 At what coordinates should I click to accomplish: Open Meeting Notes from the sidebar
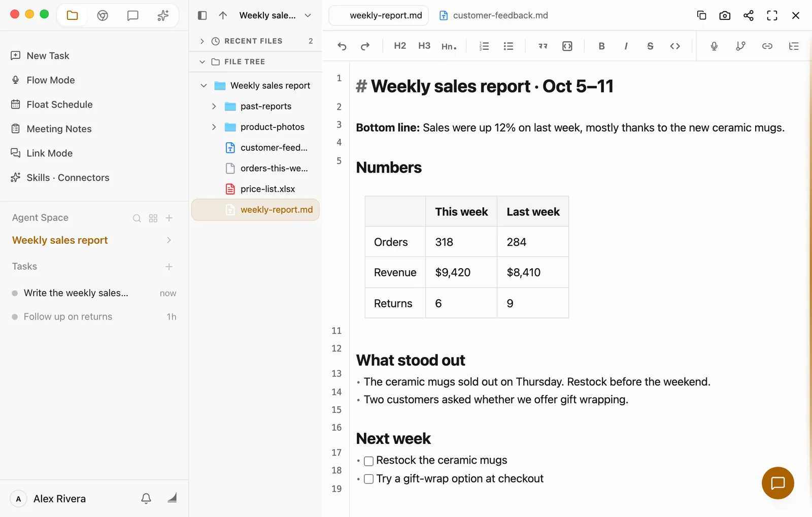[59, 128]
